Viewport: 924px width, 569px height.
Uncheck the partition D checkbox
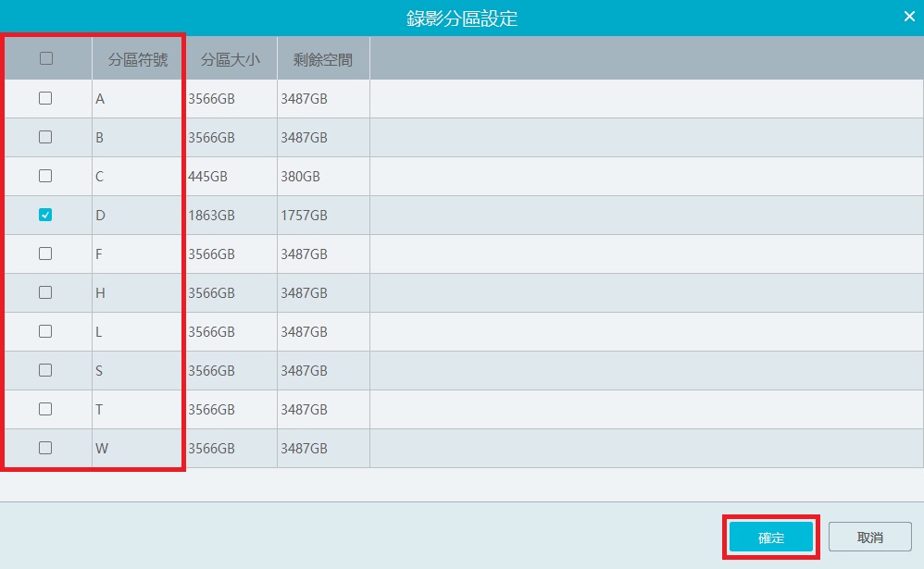tap(45, 215)
